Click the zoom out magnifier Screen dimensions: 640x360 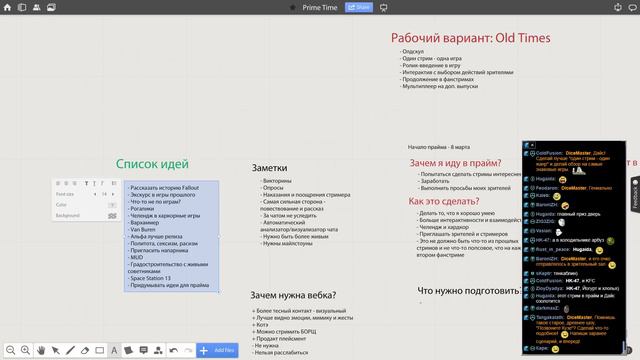pyautogui.click(x=11, y=350)
